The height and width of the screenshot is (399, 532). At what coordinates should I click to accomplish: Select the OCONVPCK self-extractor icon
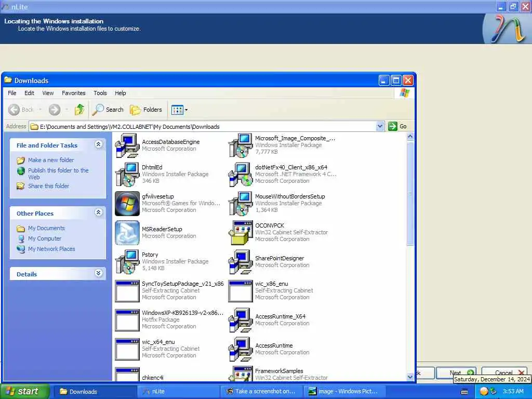(240, 233)
